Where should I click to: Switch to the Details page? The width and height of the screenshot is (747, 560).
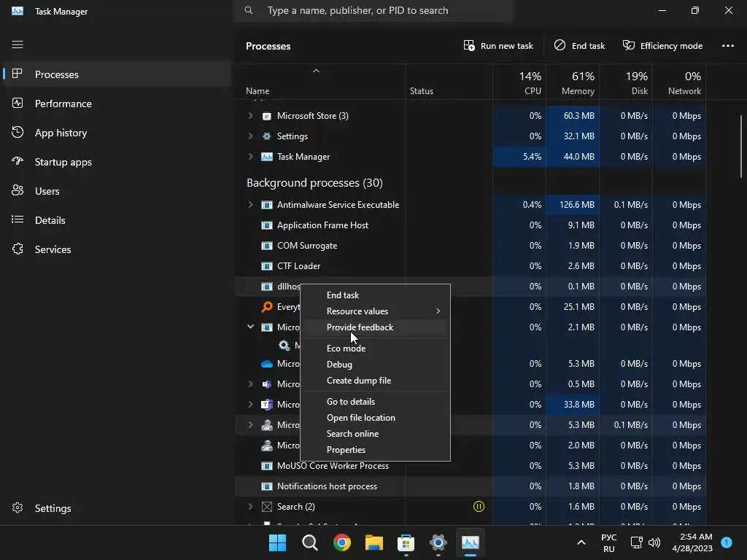click(x=116, y=220)
